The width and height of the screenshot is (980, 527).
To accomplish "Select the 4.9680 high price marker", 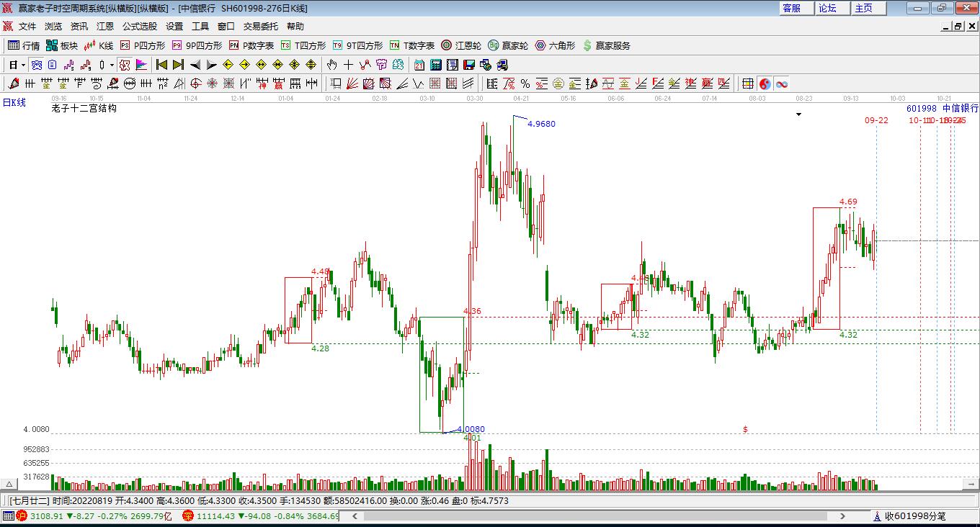I will coord(541,124).
